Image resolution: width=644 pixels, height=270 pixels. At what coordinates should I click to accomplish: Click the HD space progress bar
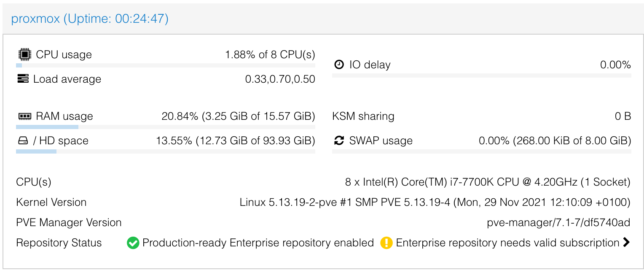click(x=166, y=151)
